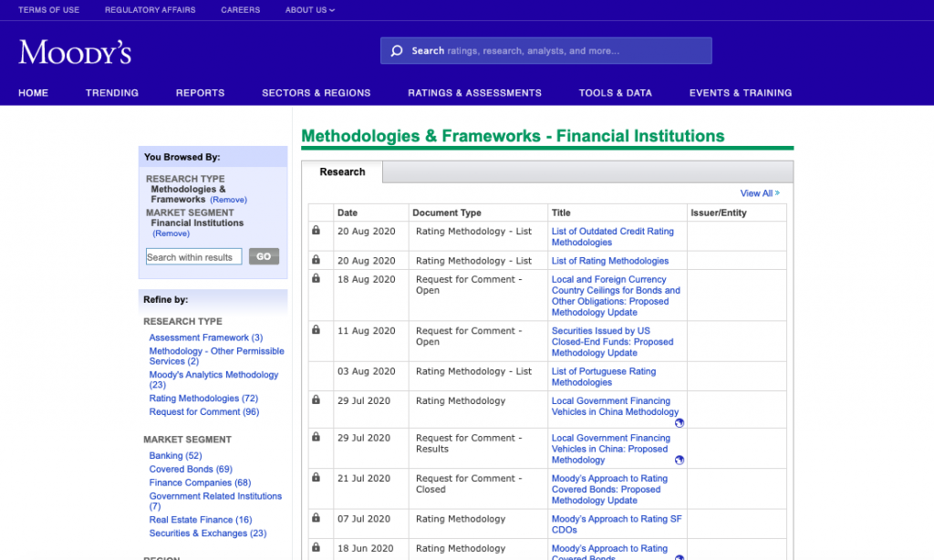Click the GO button

click(264, 257)
